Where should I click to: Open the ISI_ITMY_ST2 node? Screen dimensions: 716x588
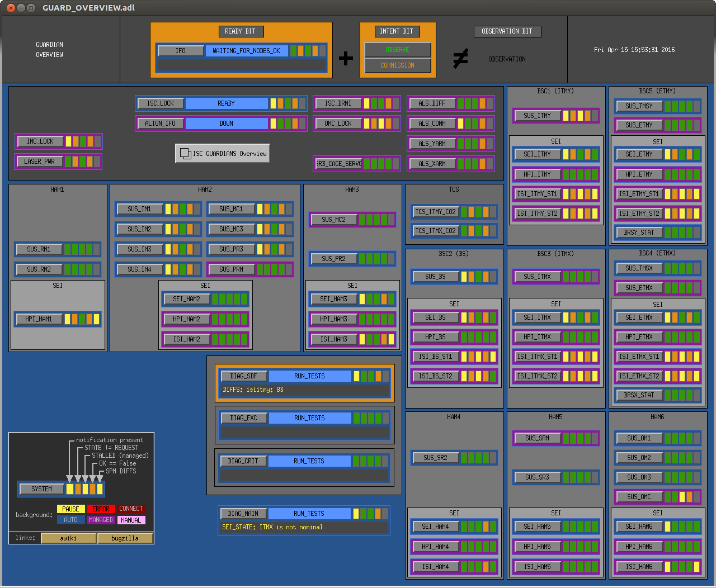point(538,214)
